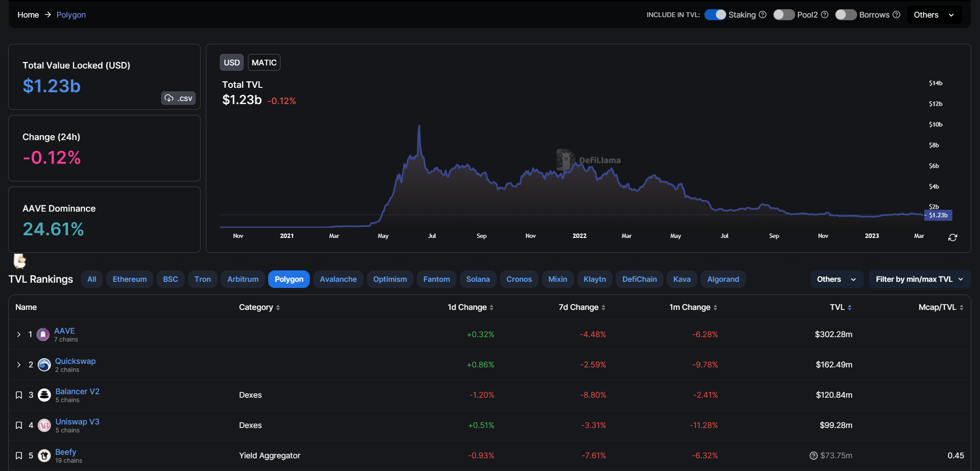Viewport: 980px width, 471px height.
Task: Enable the Pool2 toggle
Action: [x=784, y=14]
